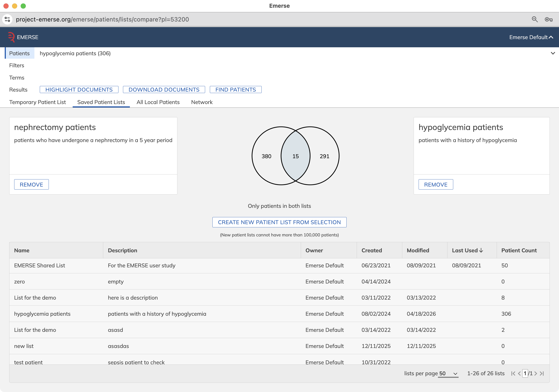This screenshot has height=392, width=559.
Task: Click the FIND PATIENTS button
Action: tap(235, 90)
